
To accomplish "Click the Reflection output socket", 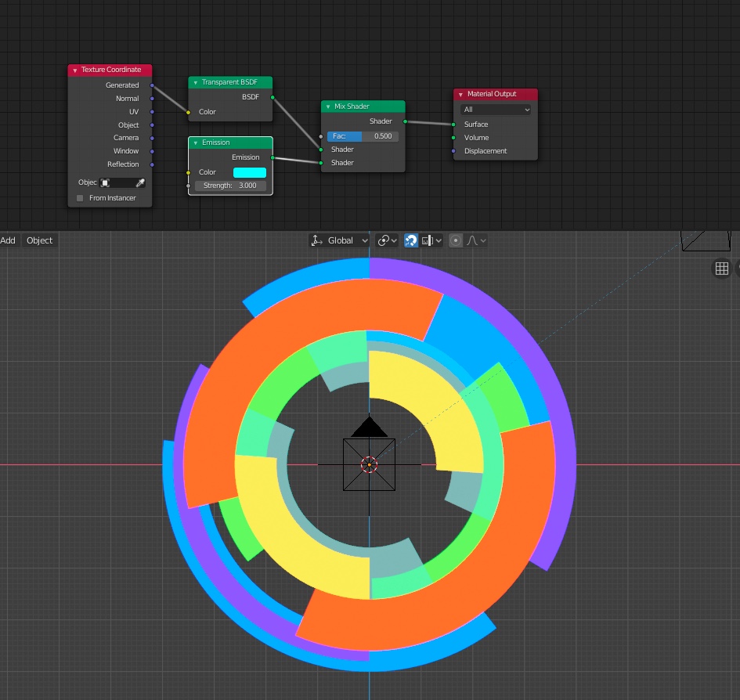I will point(152,164).
